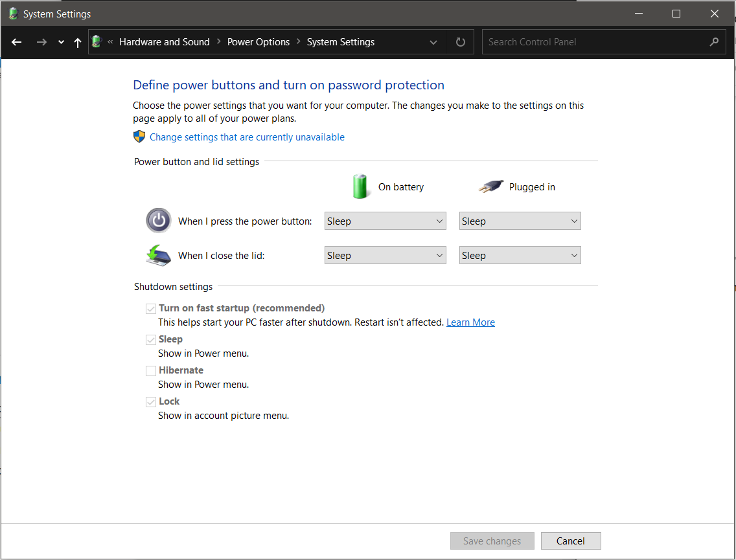
Task: Click the power button icon
Action: [159, 220]
